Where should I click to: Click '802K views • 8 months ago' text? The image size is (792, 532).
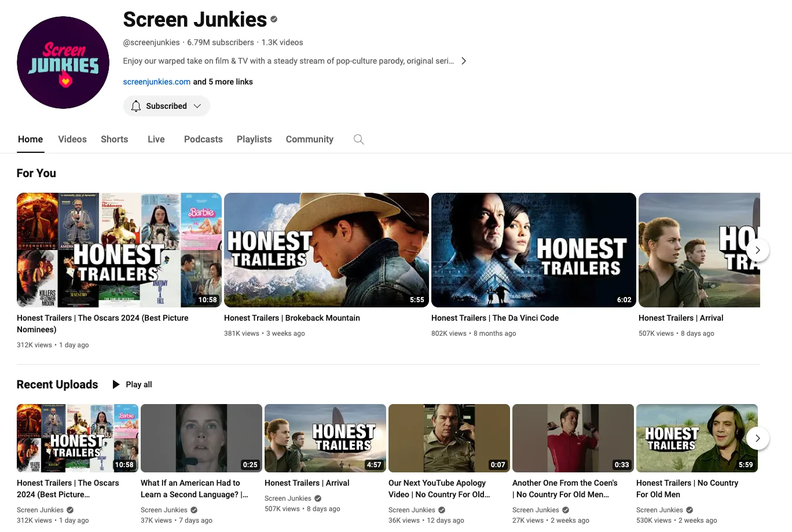tap(474, 333)
